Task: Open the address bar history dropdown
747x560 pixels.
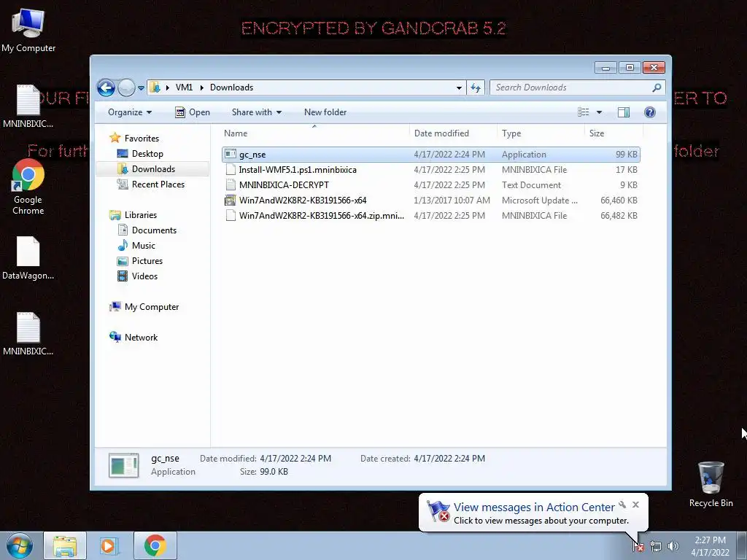Action: 459,87
